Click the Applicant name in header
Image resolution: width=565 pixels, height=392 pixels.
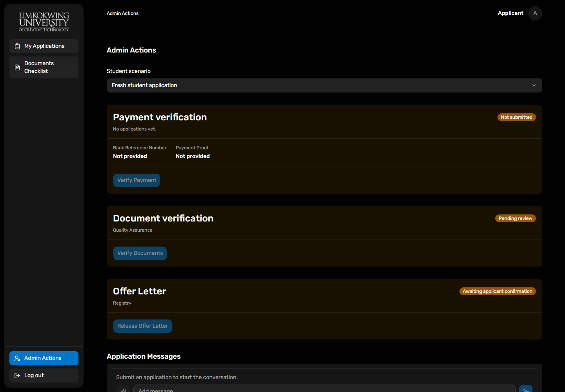(510, 13)
